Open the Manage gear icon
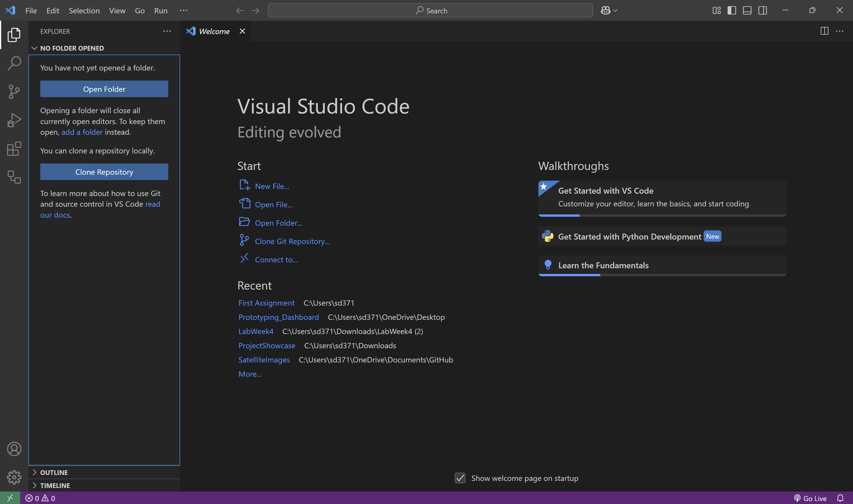 point(14,477)
